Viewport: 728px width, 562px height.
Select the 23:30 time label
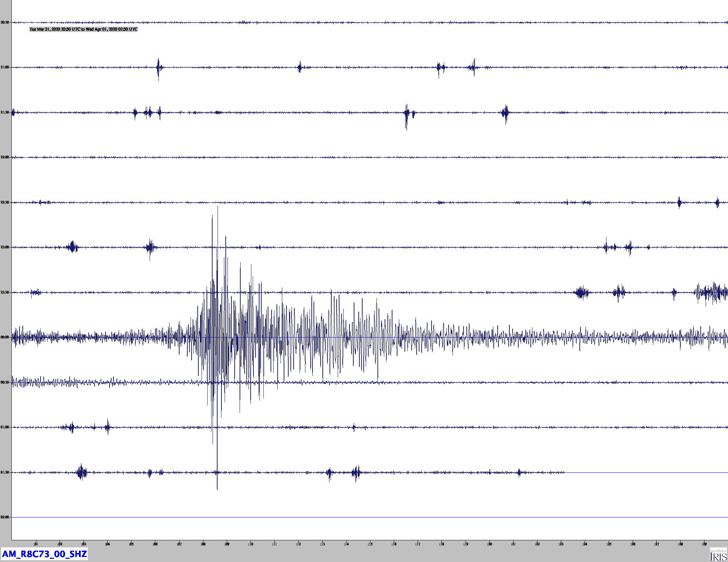pyautogui.click(x=5, y=292)
